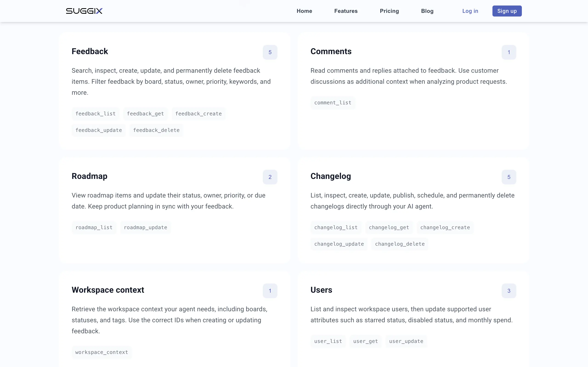
Task: Select the feedback_delete tool tag
Action: (156, 130)
